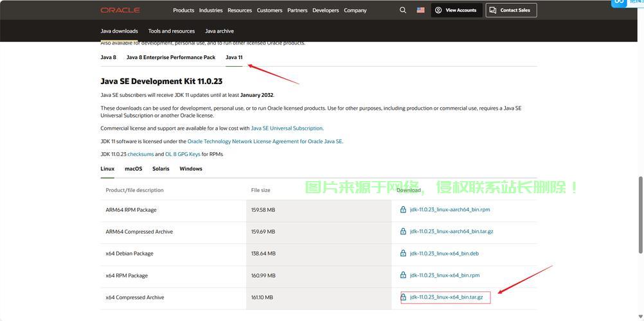Viewport: 644px width, 321px height.
Task: Click lock icon beside jdk-11.0.23_linux-aarch64_bin.tar.gz
Action: pos(403,232)
